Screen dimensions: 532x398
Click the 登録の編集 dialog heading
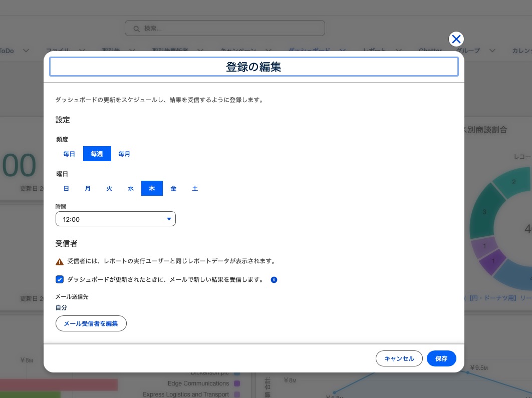(254, 67)
